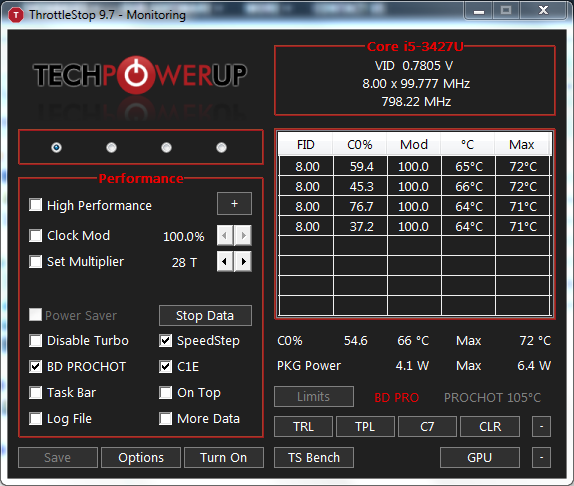Click the VID 0.7805 V readout
The width and height of the screenshot is (574, 486).
point(414,66)
